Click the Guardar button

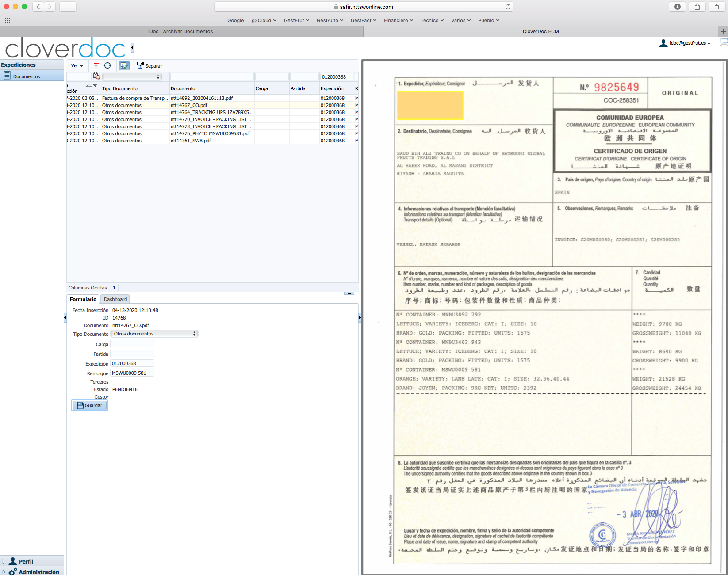click(x=89, y=405)
